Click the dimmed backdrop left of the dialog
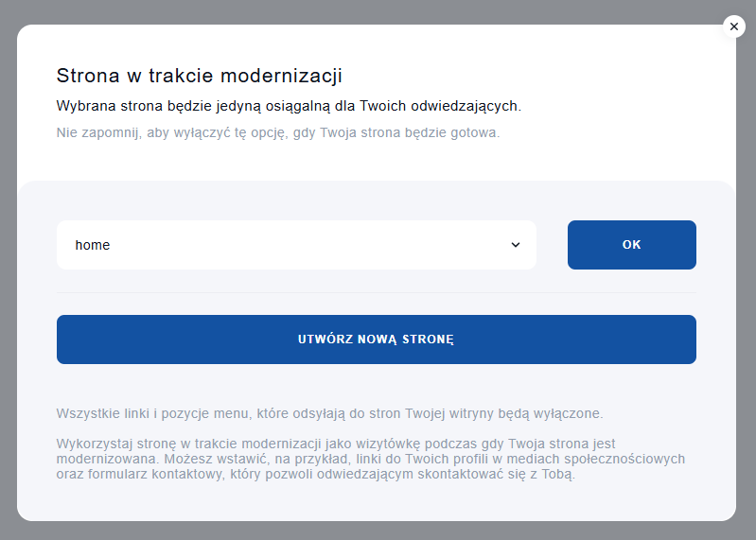 pos(8,284)
